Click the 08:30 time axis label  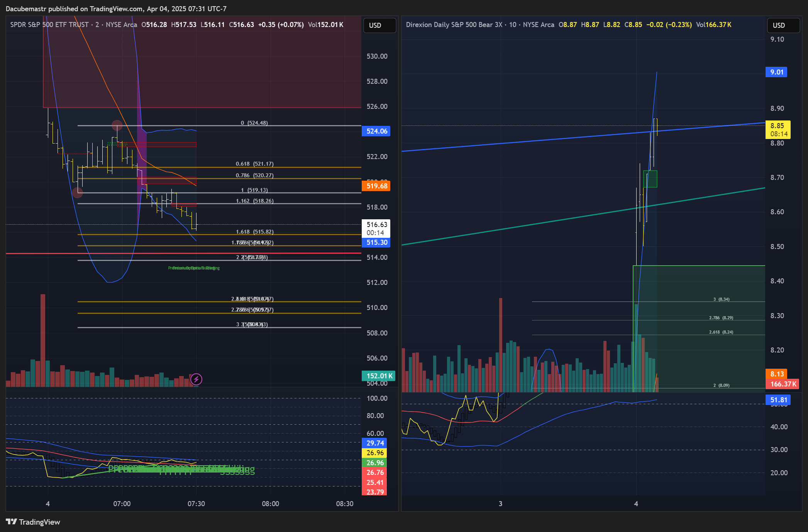click(x=345, y=504)
